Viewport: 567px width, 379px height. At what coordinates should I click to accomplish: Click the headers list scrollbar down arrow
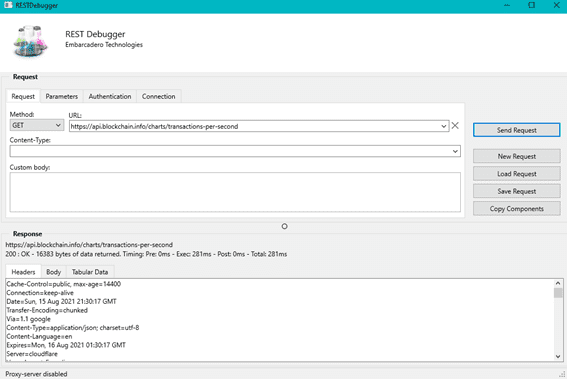click(x=558, y=357)
